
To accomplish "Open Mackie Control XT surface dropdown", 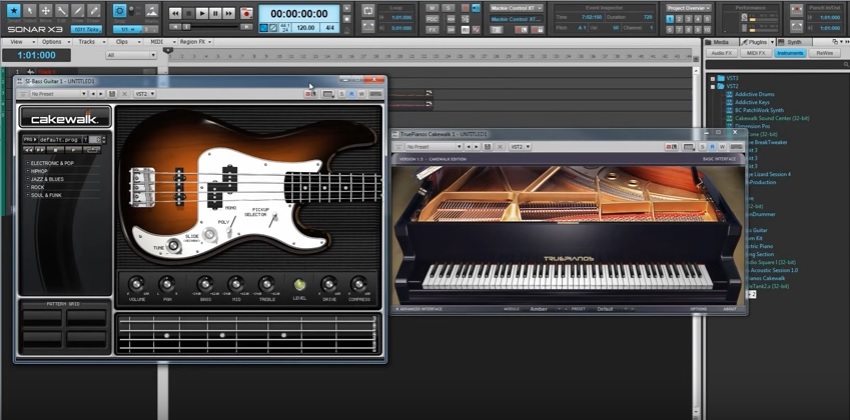I will (517, 8).
